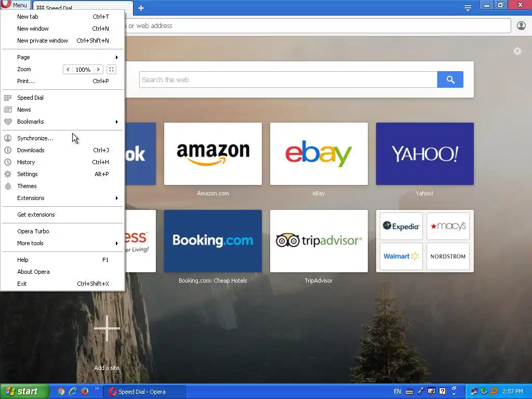532x399 pixels.
Task: Expand quick launch overflow chevron
Action: point(97,389)
